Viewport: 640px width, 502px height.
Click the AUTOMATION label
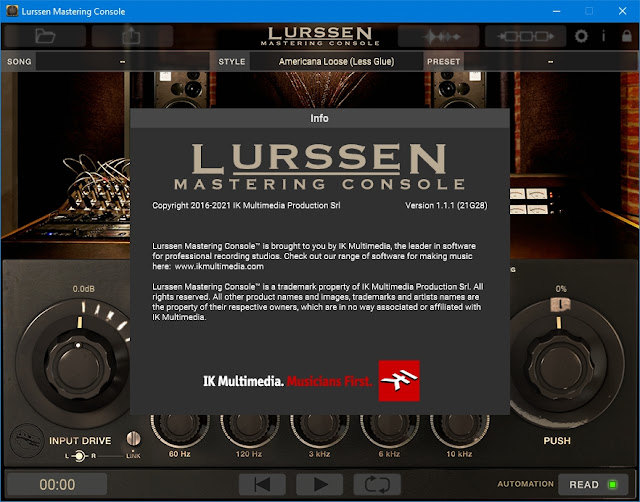click(x=525, y=484)
